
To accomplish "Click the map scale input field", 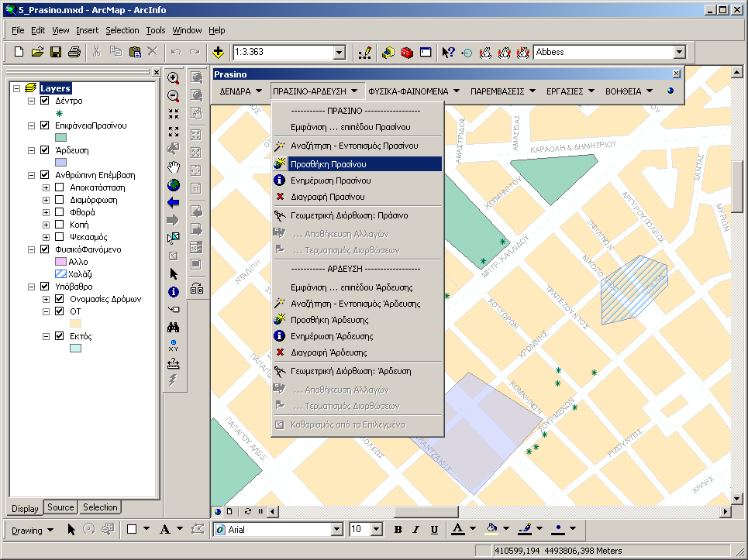I will pos(284,53).
